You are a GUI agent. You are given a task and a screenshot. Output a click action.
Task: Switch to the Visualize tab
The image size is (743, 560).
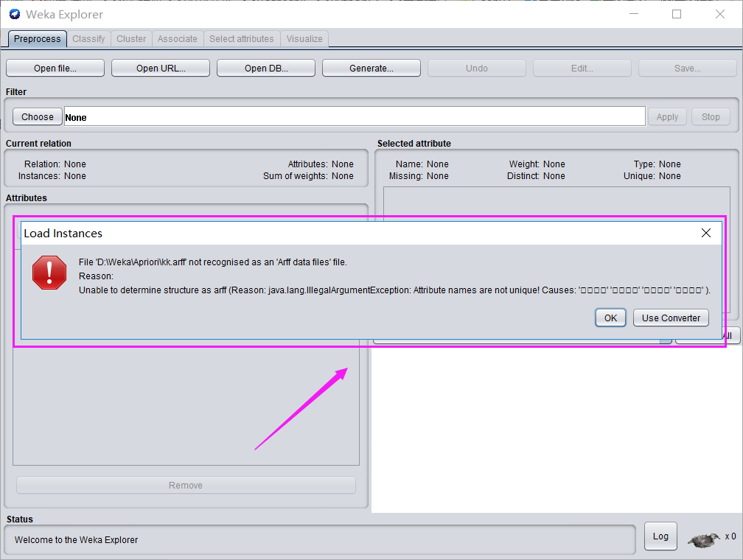click(304, 39)
